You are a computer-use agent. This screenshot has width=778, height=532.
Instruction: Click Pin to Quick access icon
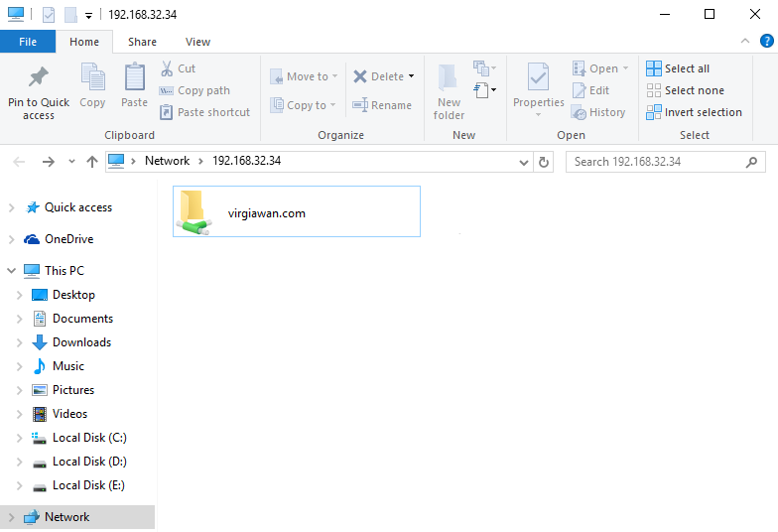point(38,77)
